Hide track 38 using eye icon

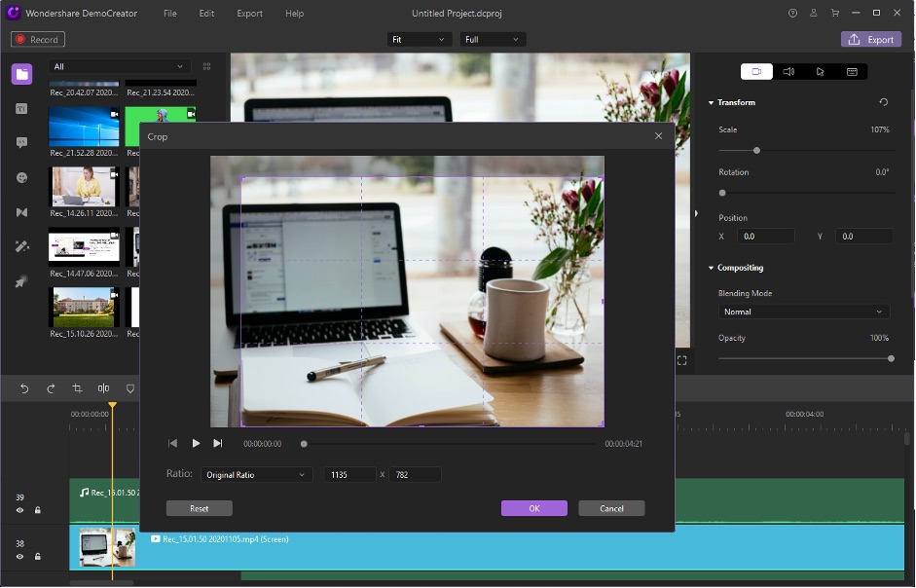(19, 557)
